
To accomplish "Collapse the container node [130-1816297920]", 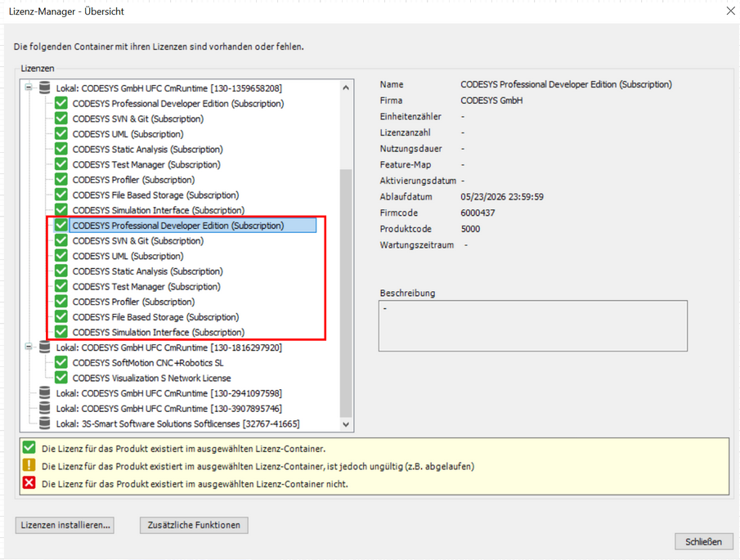I will (x=29, y=347).
